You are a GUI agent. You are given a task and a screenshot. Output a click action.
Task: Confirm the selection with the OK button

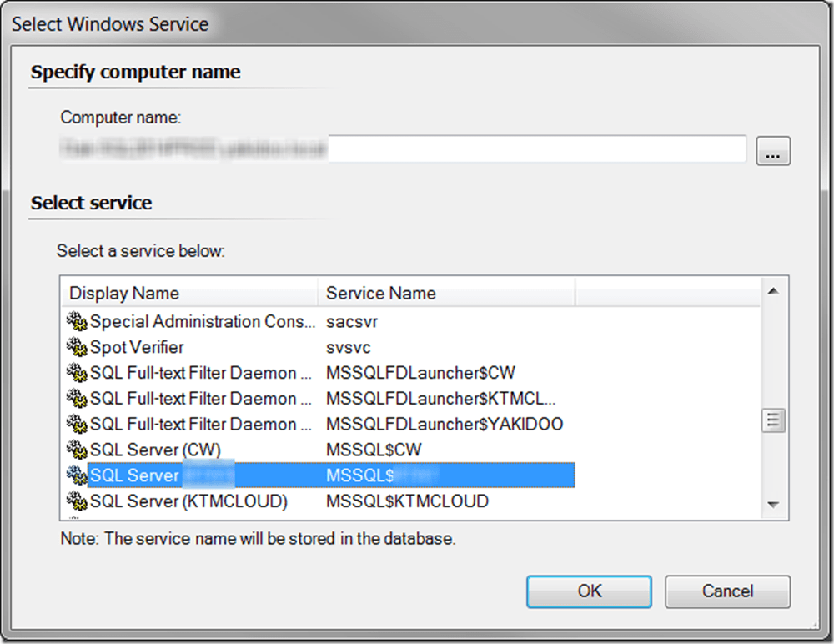point(590,591)
